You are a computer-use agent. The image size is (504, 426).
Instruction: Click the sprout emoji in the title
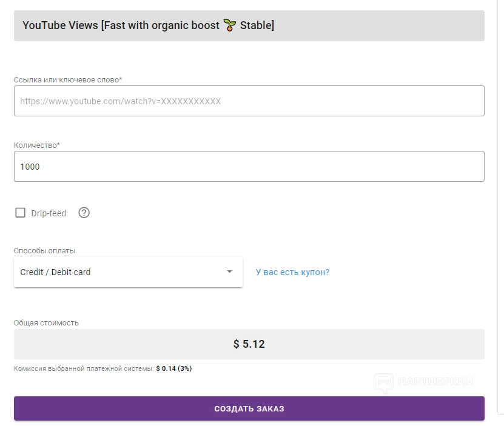229,25
